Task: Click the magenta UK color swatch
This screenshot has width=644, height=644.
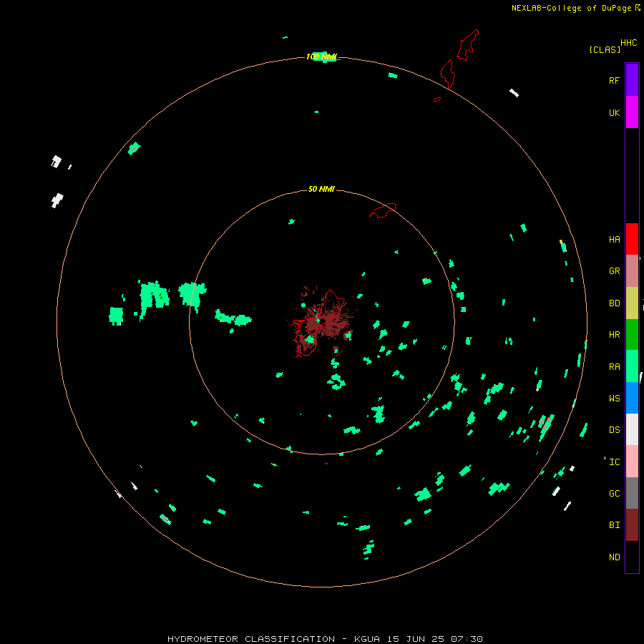Action: point(632,112)
